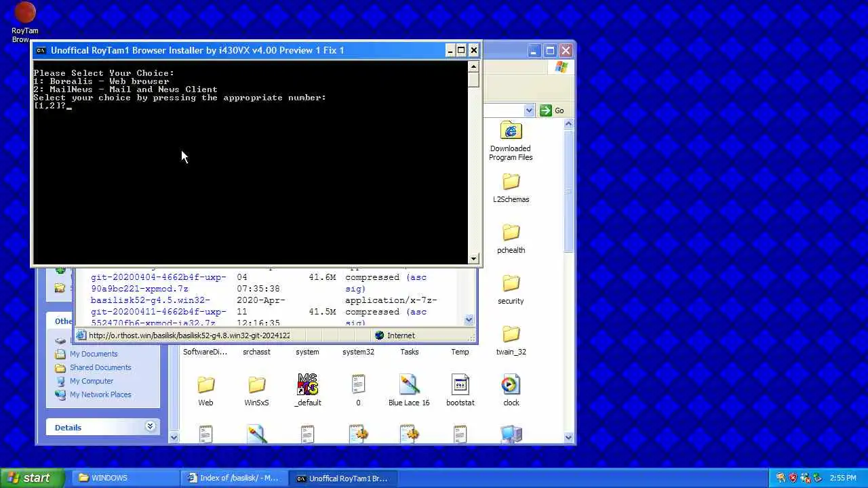The image size is (868, 488).
Task: Click the first tray icon left of the red shield
Action: pyautogui.click(x=781, y=478)
